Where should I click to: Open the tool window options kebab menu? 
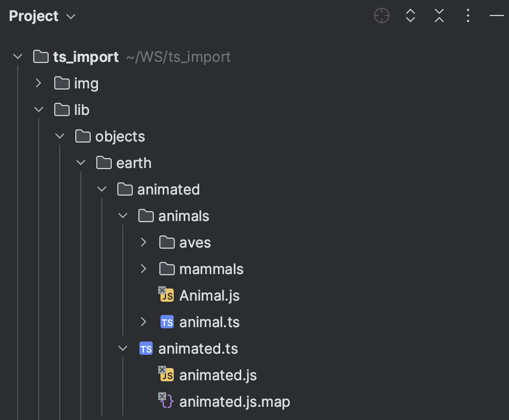pos(468,15)
